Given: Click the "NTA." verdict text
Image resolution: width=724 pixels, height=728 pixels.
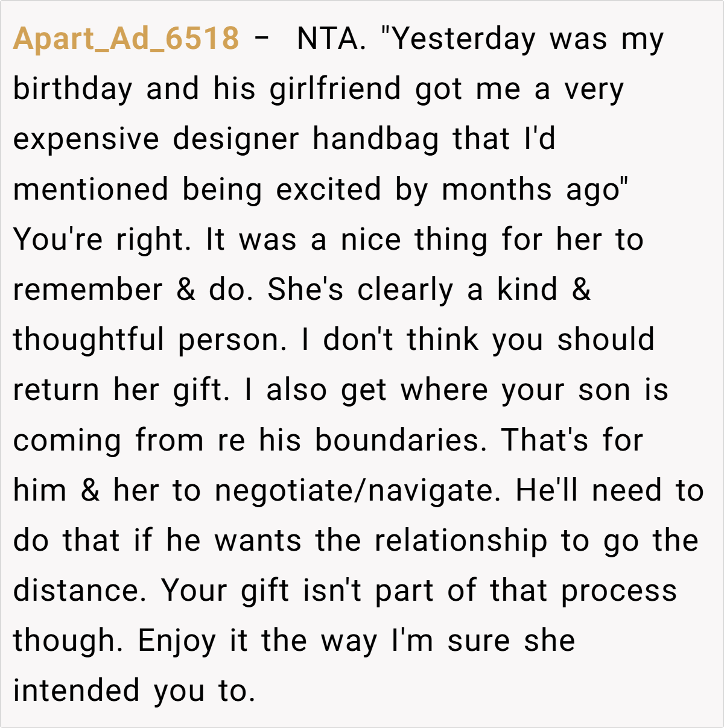Looking at the screenshot, I should coord(332,39).
